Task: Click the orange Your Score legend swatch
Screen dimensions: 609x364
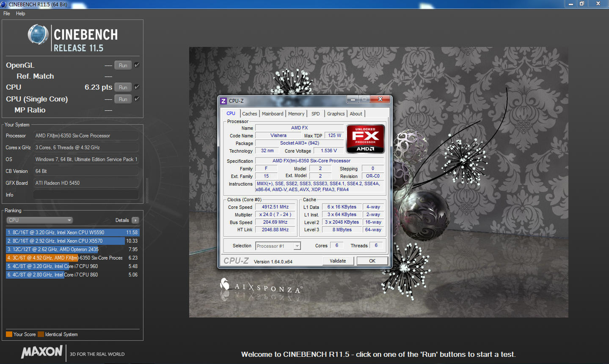Action: point(9,334)
